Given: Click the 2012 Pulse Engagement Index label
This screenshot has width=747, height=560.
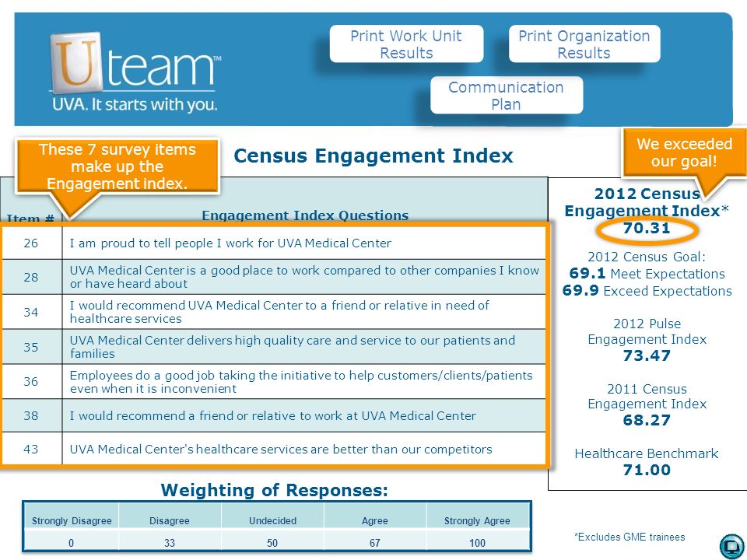Looking at the screenshot, I should point(647,331).
